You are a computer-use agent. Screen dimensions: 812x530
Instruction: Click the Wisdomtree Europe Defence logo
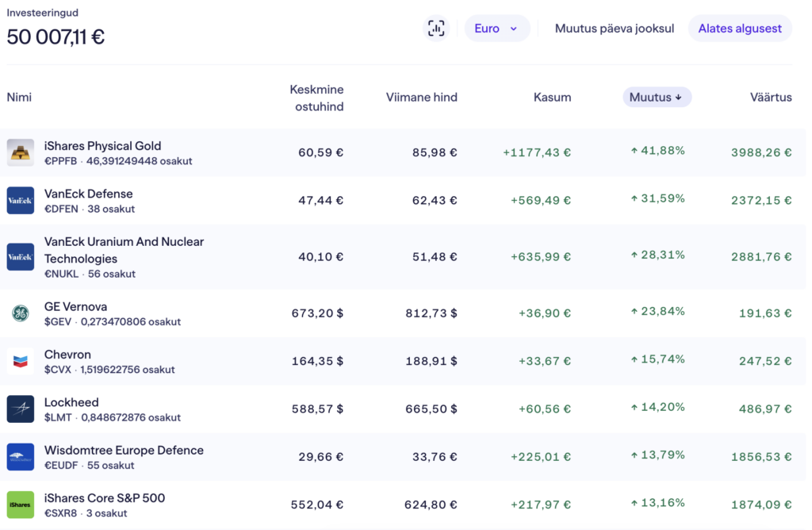coord(21,457)
